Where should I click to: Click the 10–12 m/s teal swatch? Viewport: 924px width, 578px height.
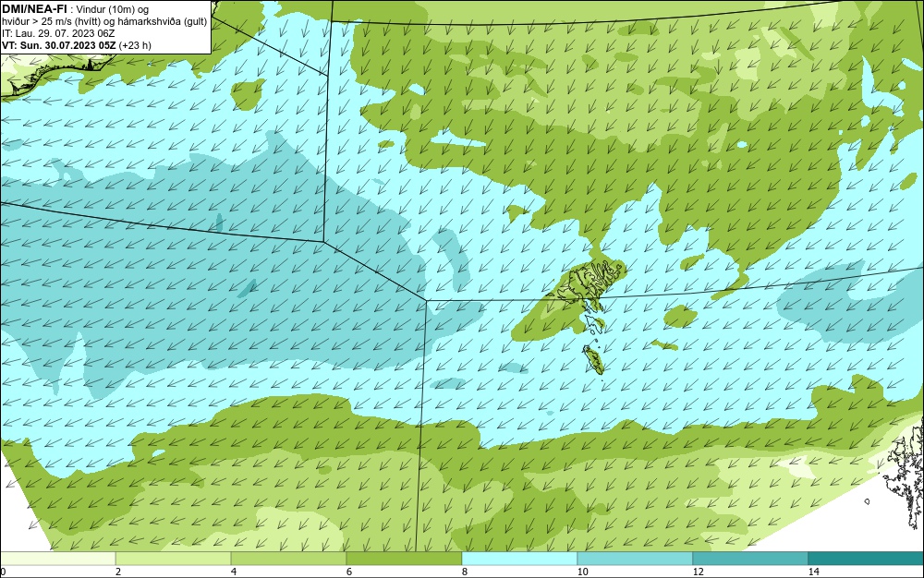(x=636, y=559)
